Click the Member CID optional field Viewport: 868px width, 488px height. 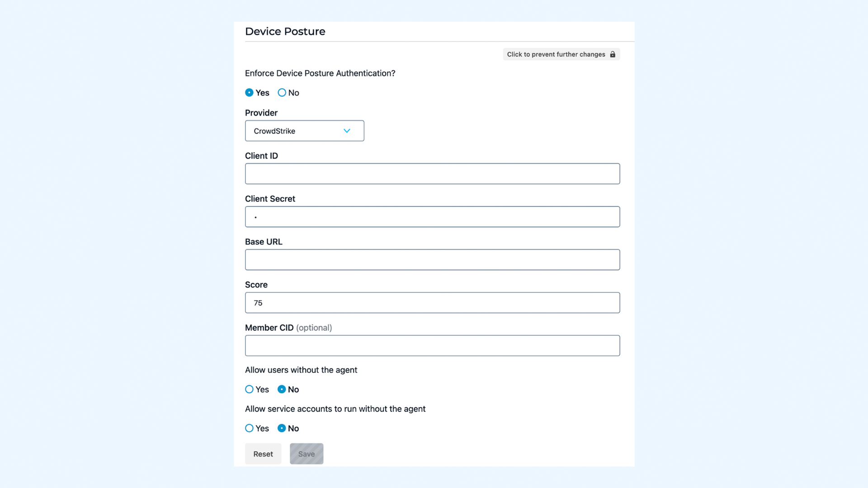432,345
